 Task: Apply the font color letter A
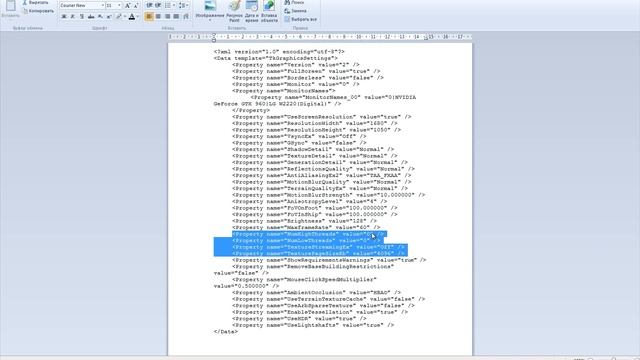[131, 17]
